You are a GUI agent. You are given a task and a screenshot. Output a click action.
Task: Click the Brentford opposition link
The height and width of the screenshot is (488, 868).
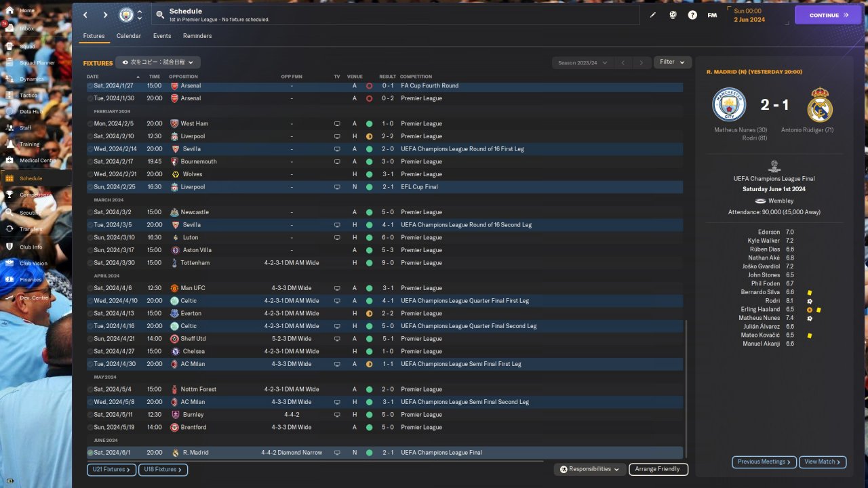click(195, 428)
